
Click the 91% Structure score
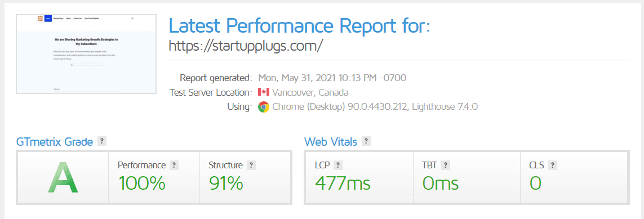(226, 183)
